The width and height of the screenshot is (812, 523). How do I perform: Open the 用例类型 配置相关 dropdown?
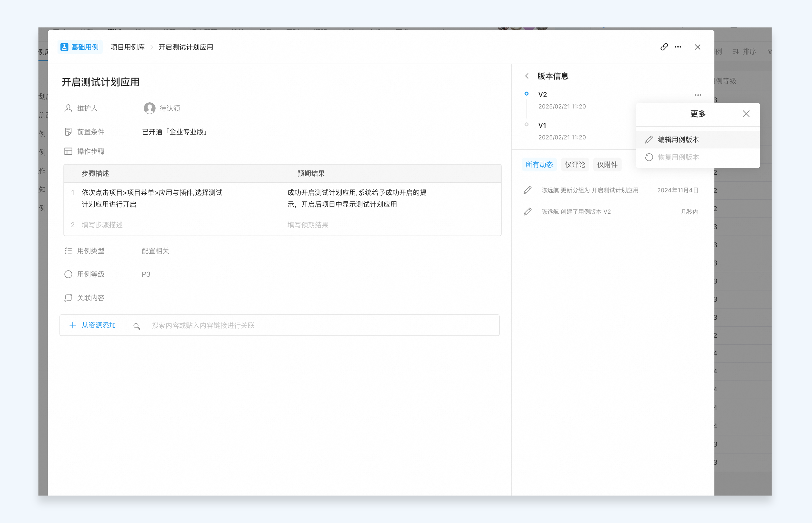(155, 251)
